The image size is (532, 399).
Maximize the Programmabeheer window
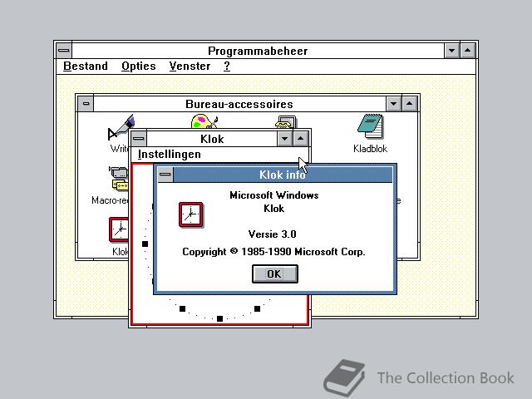468,51
